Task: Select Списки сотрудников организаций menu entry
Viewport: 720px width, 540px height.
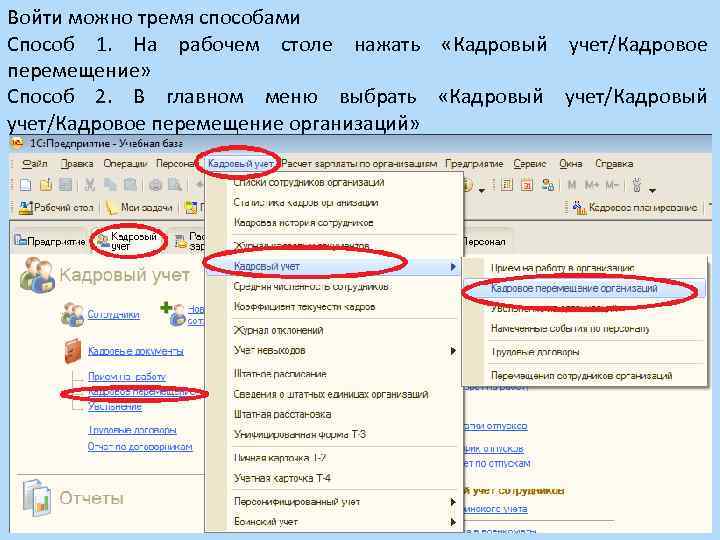Action: 309,182
